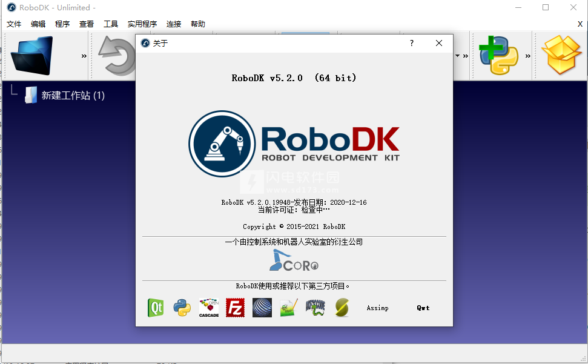The width and height of the screenshot is (588, 364).
Task: Click the notepad with pencil icon
Action: [x=289, y=308]
